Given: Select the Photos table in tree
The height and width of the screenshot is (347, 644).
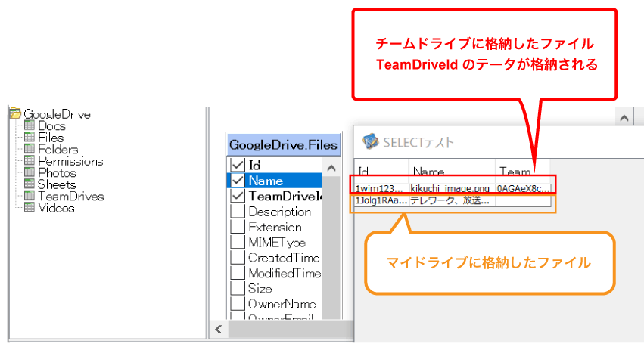Looking at the screenshot, I should [x=57, y=172].
